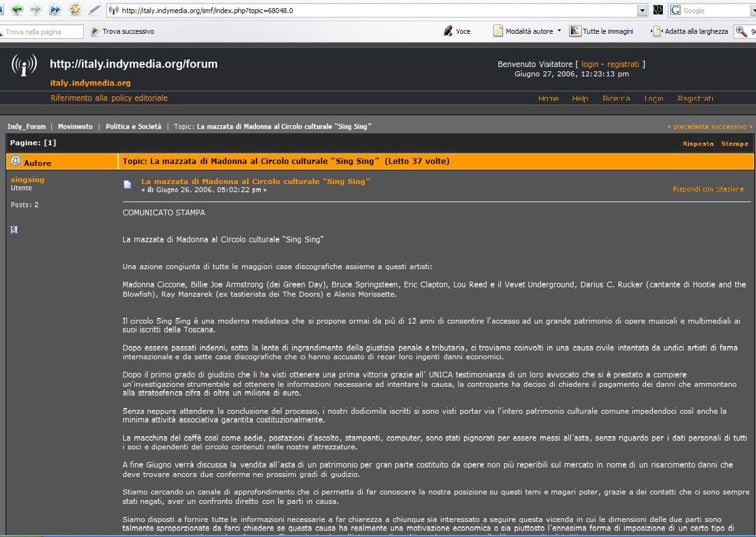Click the Indymedia logo in forum header
This screenshot has height=537, width=756.
pyautogui.click(x=24, y=66)
